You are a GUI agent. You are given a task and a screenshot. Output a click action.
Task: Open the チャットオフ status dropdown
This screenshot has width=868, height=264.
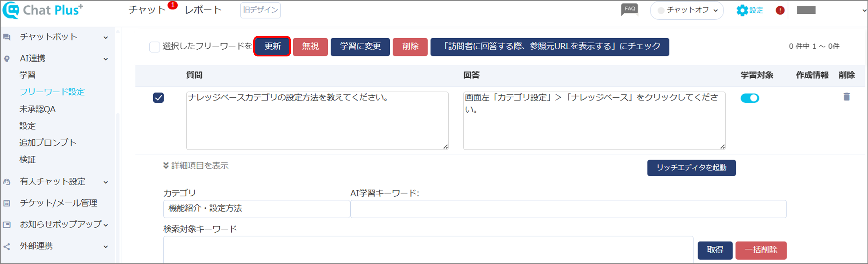(687, 10)
